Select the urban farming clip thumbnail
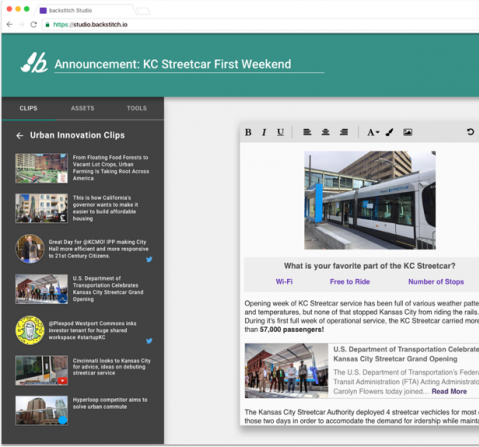 [41, 168]
